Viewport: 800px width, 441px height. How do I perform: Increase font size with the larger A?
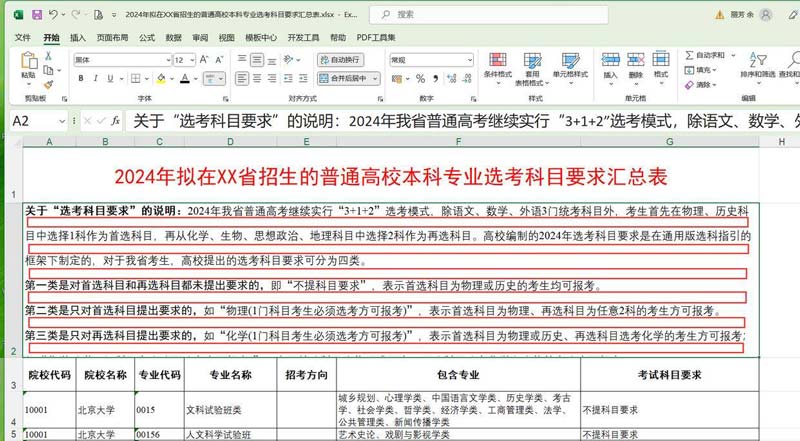pyautogui.click(x=204, y=60)
